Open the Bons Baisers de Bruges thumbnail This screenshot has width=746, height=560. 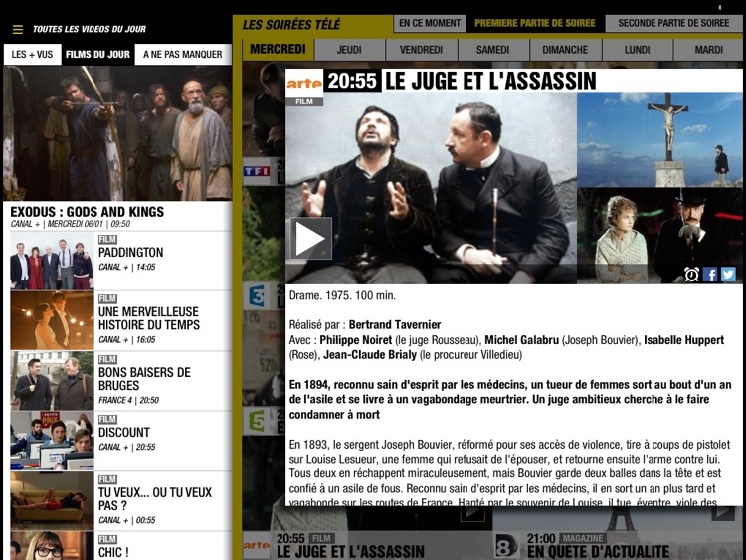pyautogui.click(x=52, y=381)
